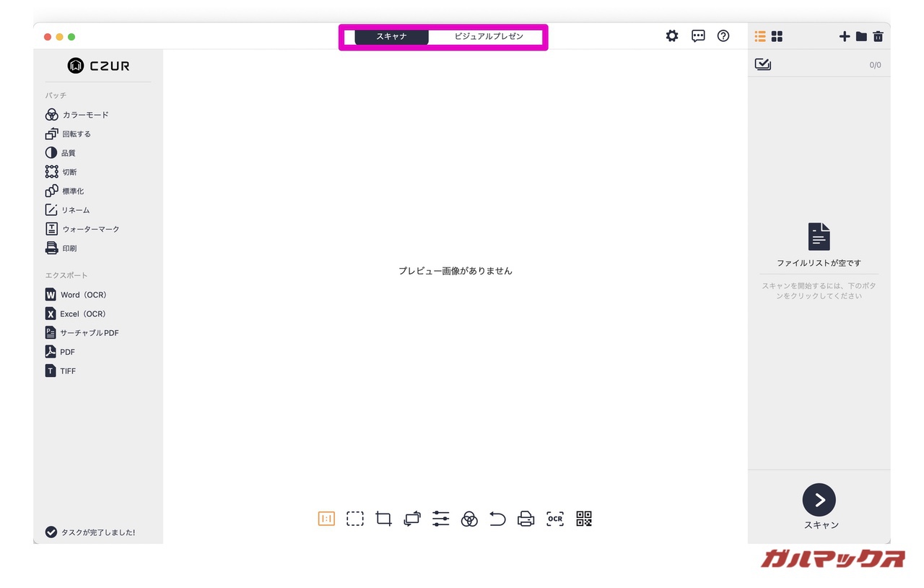This screenshot has width=924, height=588.
Task: Open カラーモード batch option
Action: click(x=77, y=115)
